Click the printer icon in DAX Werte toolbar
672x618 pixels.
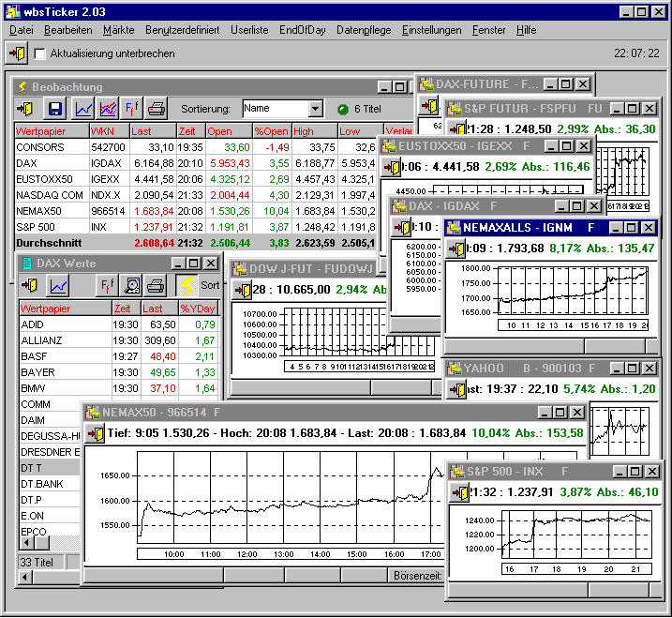(157, 285)
